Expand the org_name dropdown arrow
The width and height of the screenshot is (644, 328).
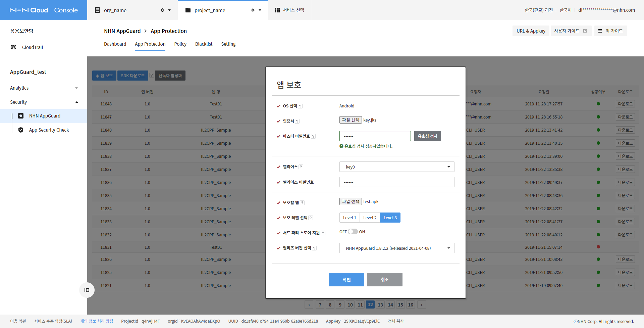[169, 10]
